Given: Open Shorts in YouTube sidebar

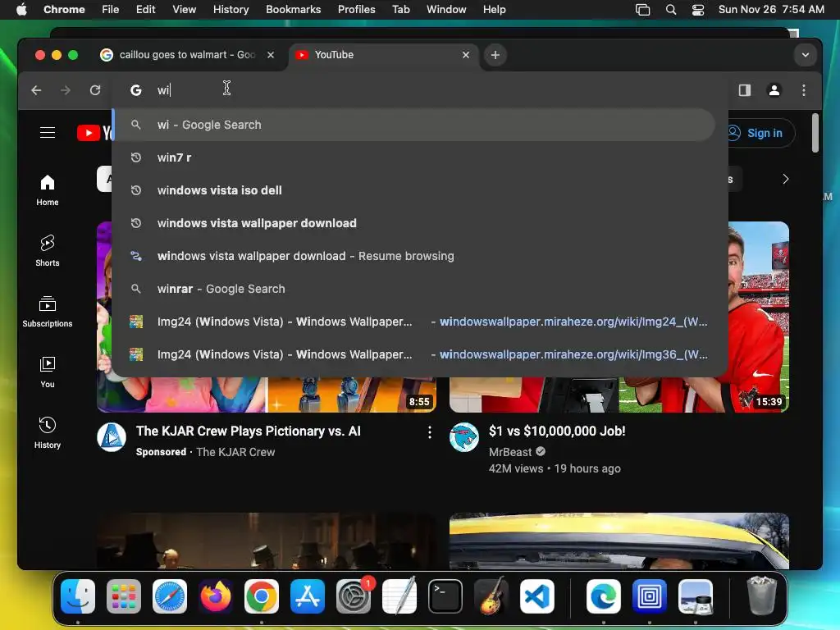Looking at the screenshot, I should tap(48, 251).
